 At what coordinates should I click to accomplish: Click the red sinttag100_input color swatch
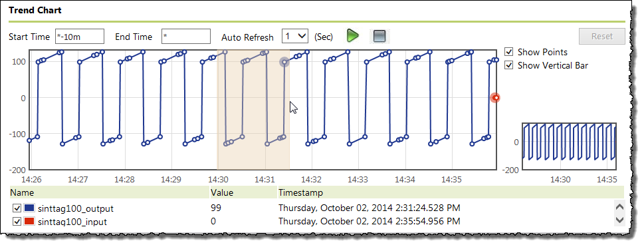pyautogui.click(x=29, y=222)
